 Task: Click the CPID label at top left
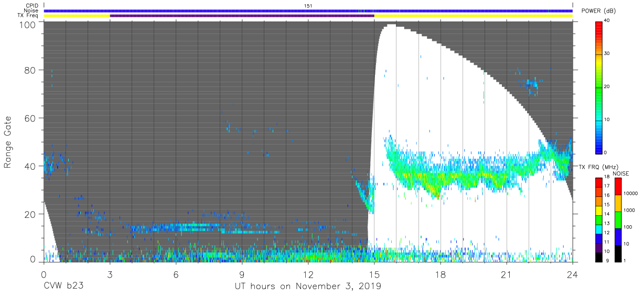[x=31, y=5]
